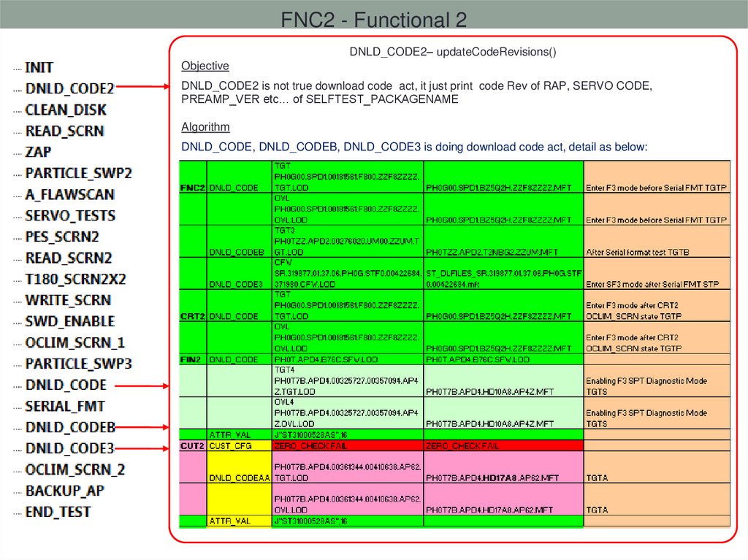
Task: Open the PARTICLE_SWP3 entry
Action: coord(79,364)
